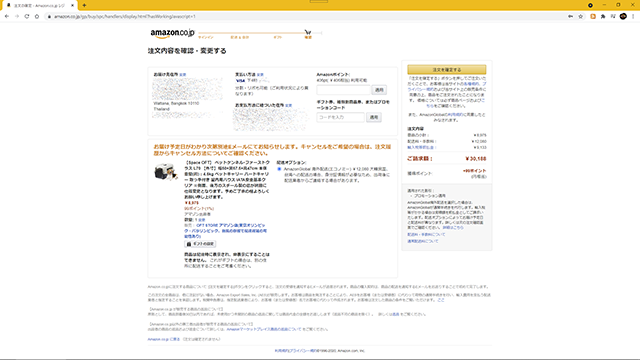
Task: Open the 通常配送について link
Action: pos(423,241)
